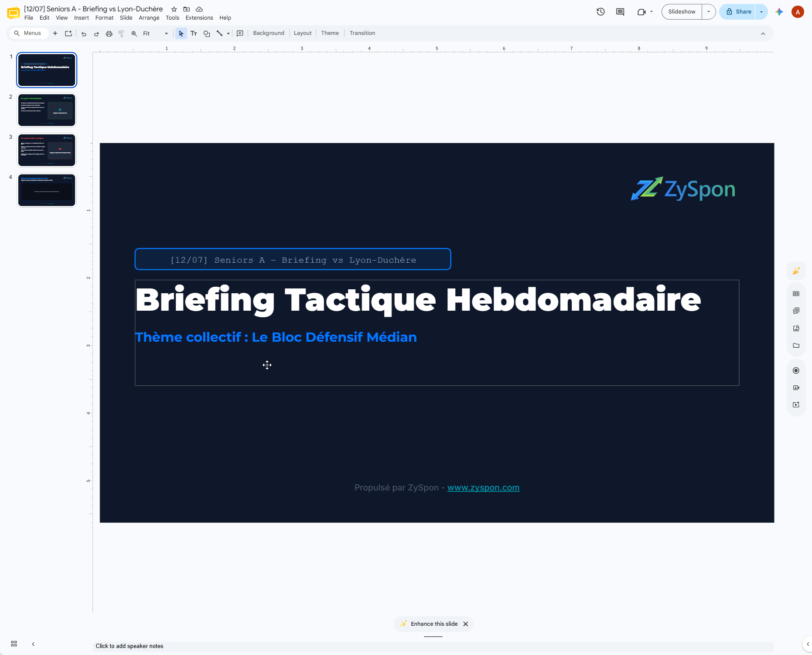Open the Extensions menu
The height and width of the screenshot is (655, 812).
(199, 18)
